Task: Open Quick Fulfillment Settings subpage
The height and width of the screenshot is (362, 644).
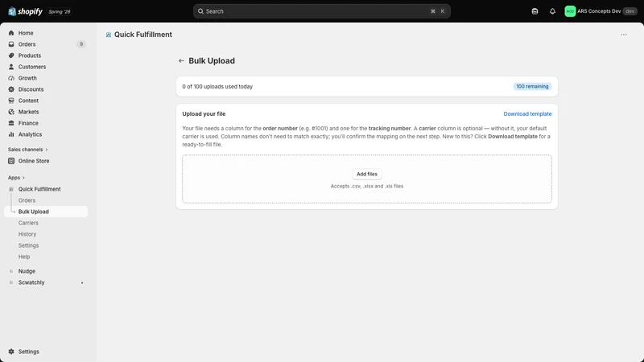Action: (28, 245)
